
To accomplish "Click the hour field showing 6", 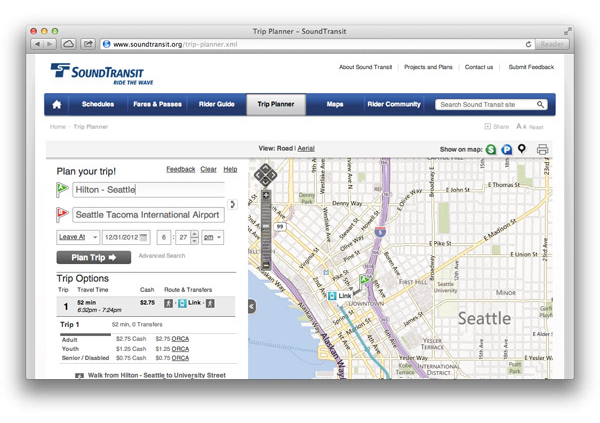I will [x=164, y=237].
